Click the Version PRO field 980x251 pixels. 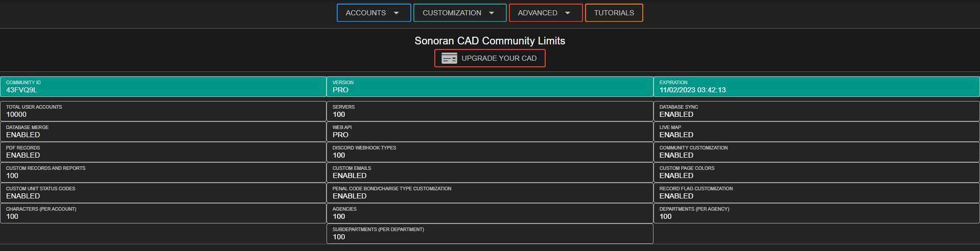click(489, 87)
